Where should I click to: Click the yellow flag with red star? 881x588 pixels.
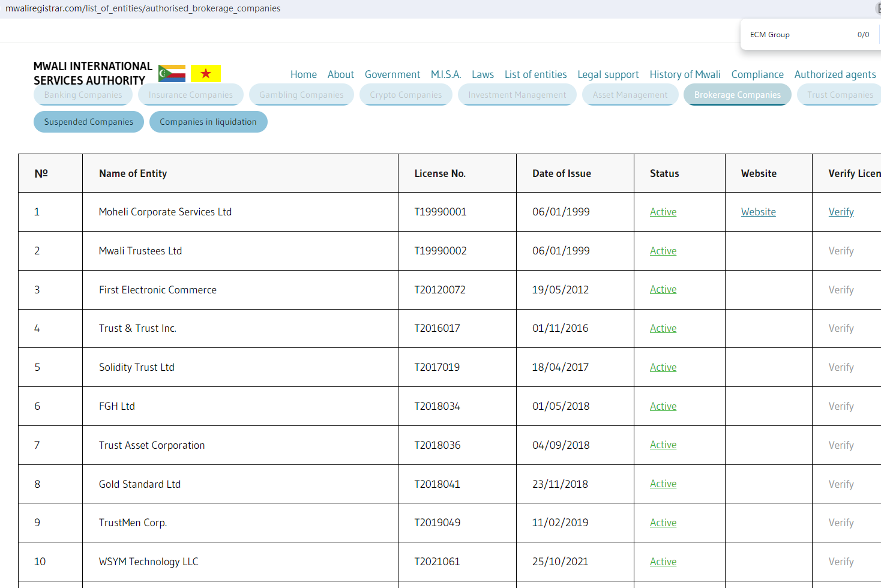pos(206,74)
